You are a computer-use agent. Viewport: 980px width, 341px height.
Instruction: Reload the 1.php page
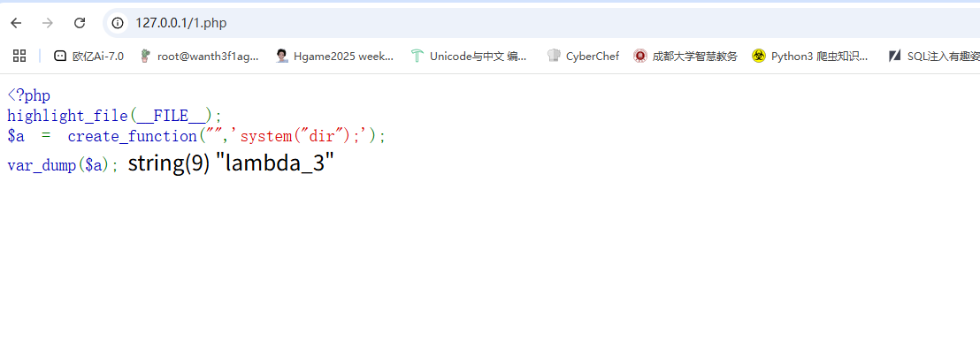(x=80, y=23)
